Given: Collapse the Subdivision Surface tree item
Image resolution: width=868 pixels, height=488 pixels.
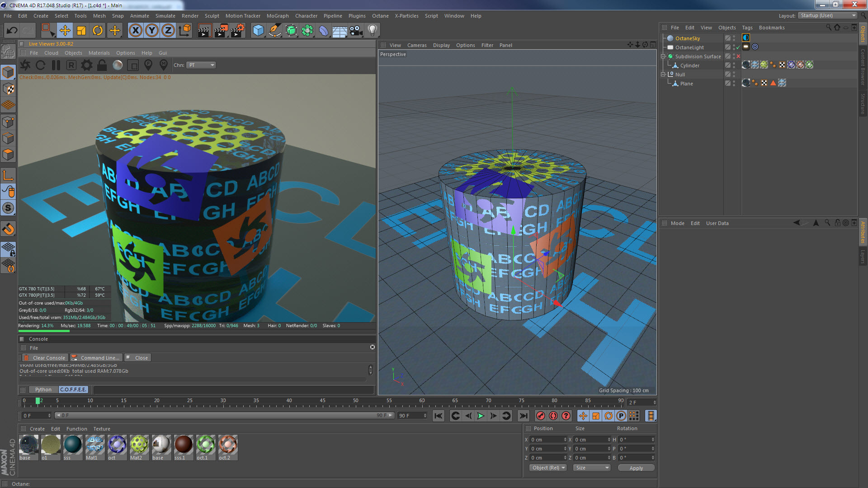Looking at the screenshot, I should [663, 56].
